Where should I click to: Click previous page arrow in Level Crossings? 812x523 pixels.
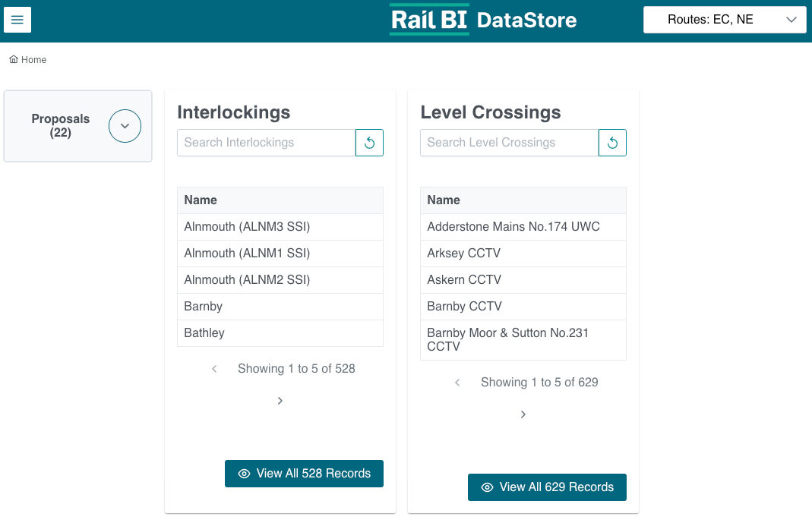point(457,383)
